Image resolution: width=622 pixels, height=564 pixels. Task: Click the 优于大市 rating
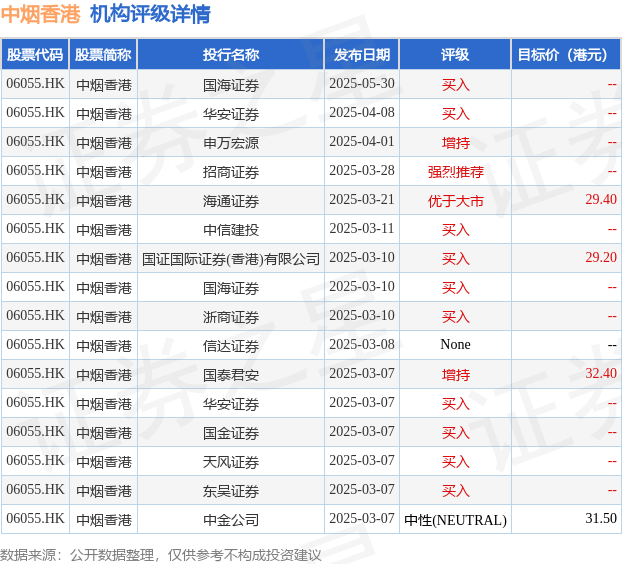point(455,201)
